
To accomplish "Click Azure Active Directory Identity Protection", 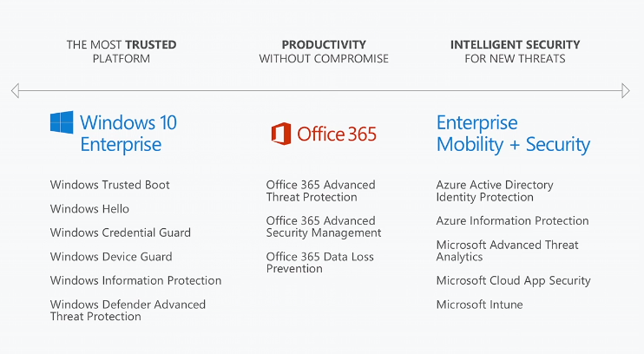I will pyautogui.click(x=494, y=191).
